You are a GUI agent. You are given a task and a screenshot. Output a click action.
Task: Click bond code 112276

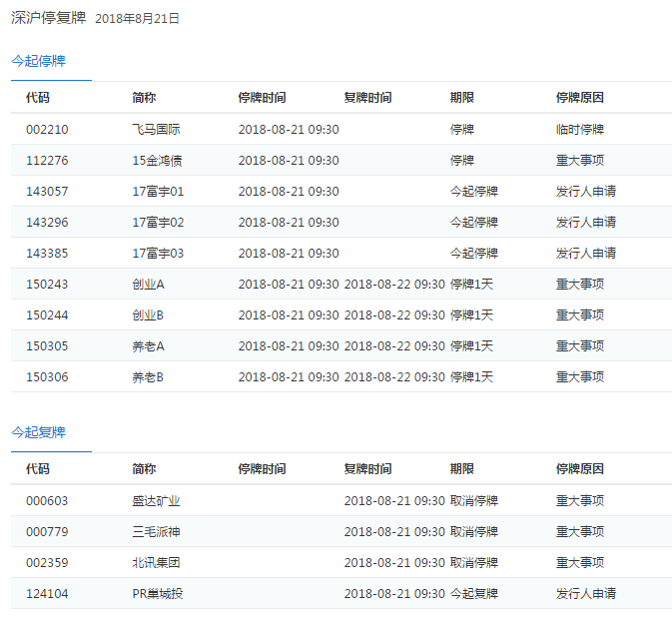point(47,161)
